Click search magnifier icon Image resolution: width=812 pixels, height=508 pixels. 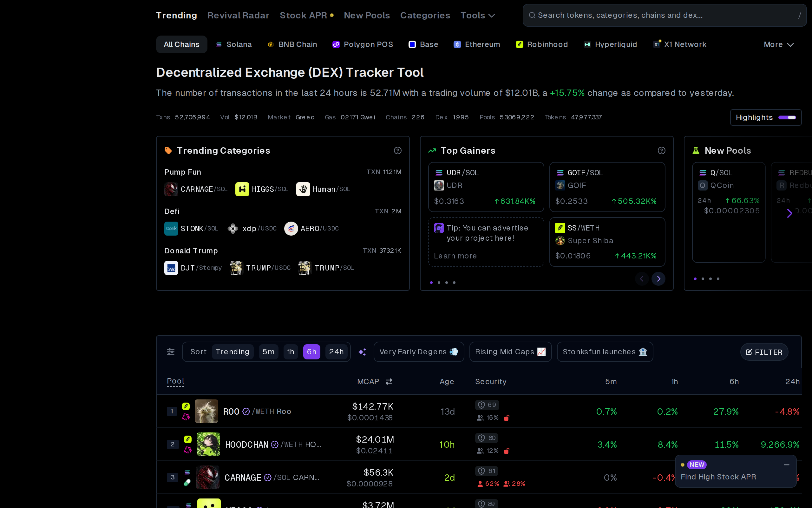pyautogui.click(x=532, y=15)
